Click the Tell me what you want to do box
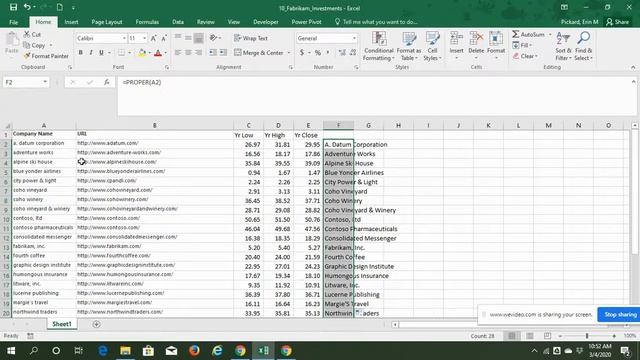The image size is (640, 360). (x=376, y=22)
